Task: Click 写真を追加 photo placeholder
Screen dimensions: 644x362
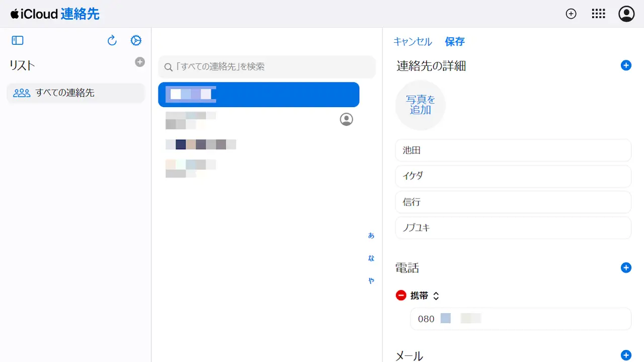Action: (421, 105)
